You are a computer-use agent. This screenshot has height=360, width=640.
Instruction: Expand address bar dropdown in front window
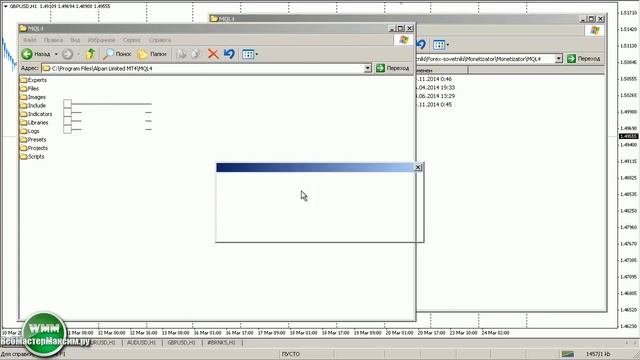coord(367,68)
